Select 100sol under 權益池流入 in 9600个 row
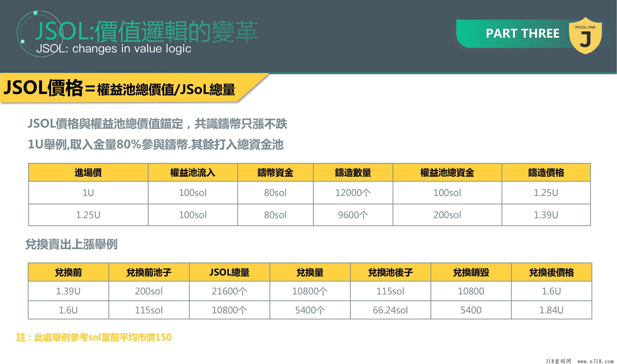Screen dimensions: 617x364 193,215
